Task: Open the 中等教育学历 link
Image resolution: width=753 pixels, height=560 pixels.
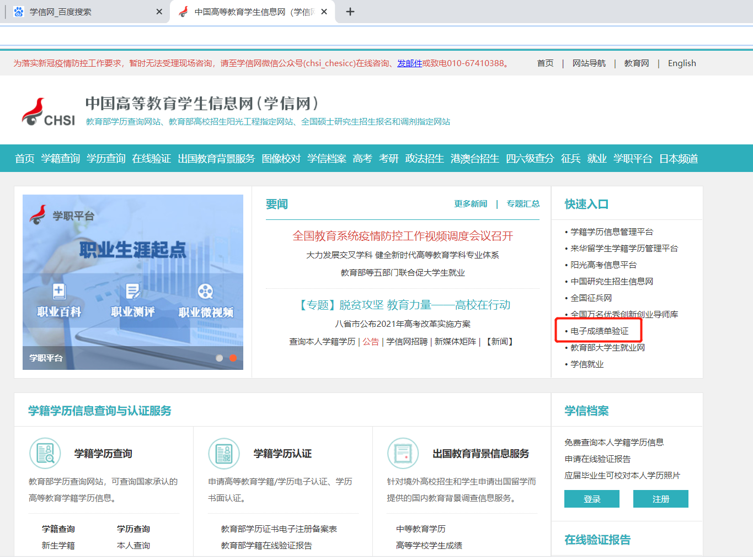Action: [x=421, y=529]
